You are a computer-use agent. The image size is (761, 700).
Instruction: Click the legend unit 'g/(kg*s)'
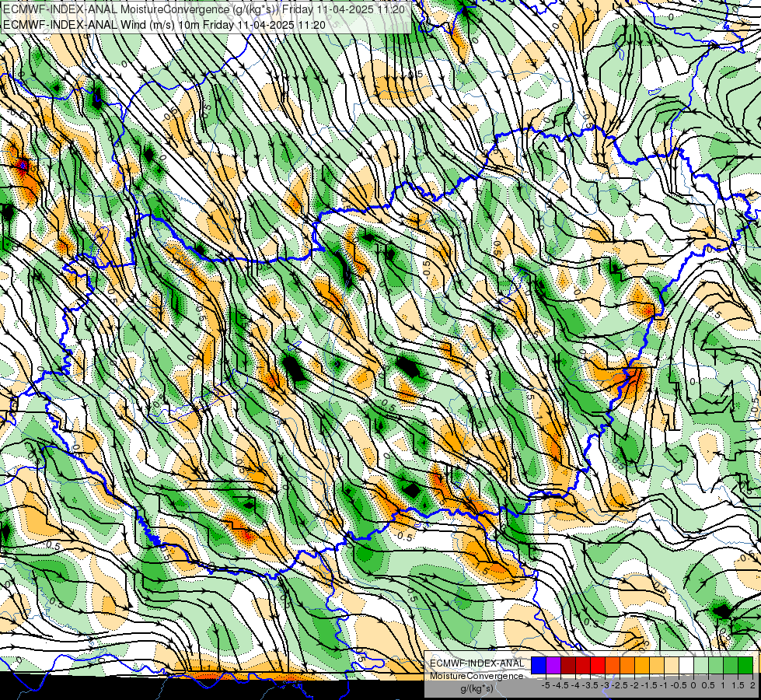[x=476, y=688]
